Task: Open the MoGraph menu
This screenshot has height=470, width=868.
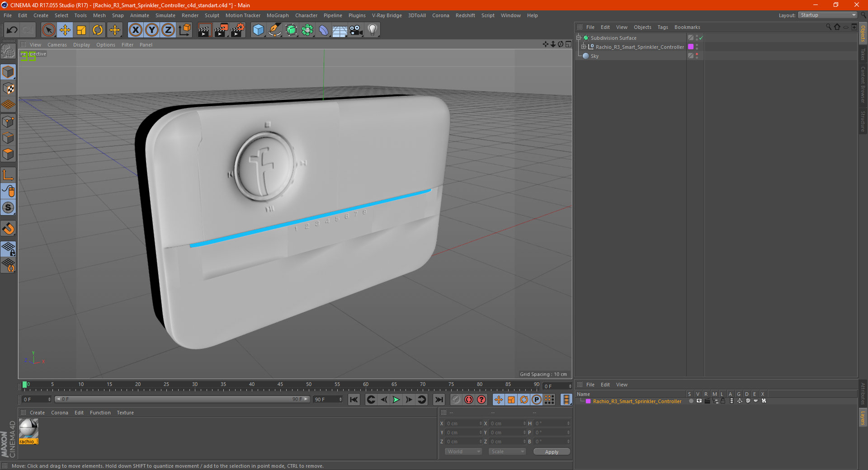Action: [x=278, y=15]
